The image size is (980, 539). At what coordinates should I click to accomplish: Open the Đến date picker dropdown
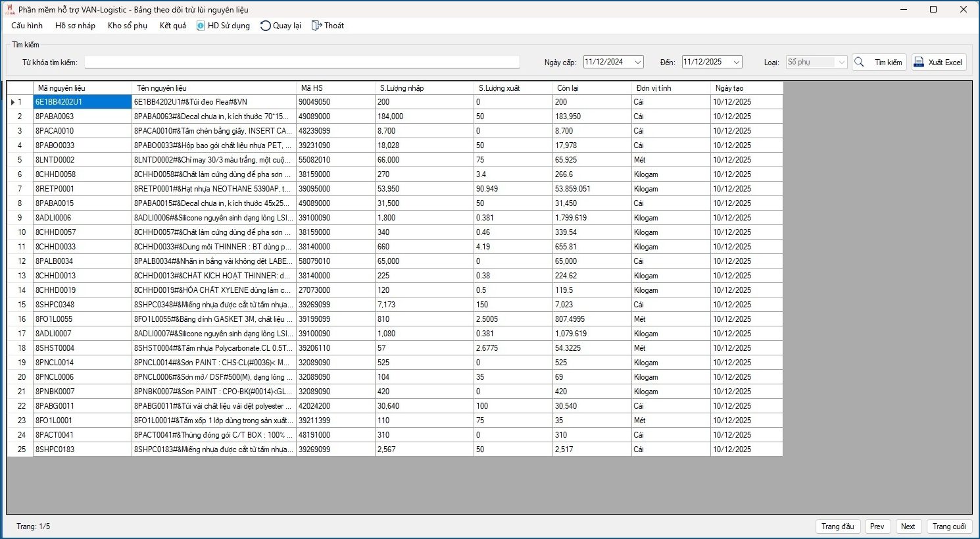[x=736, y=63]
